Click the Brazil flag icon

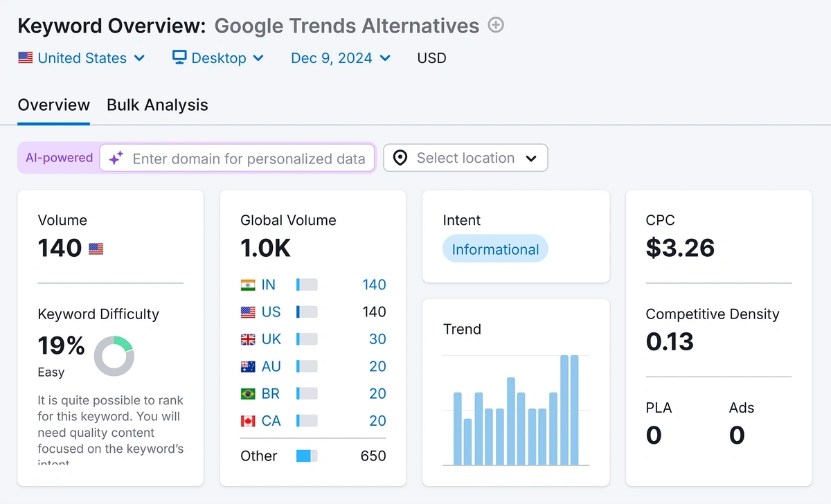(248, 394)
